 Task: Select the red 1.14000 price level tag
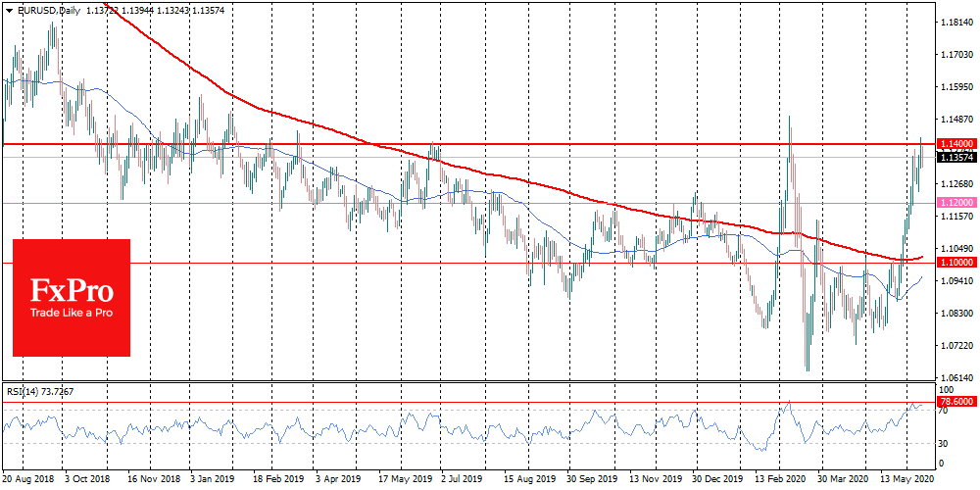[955, 143]
